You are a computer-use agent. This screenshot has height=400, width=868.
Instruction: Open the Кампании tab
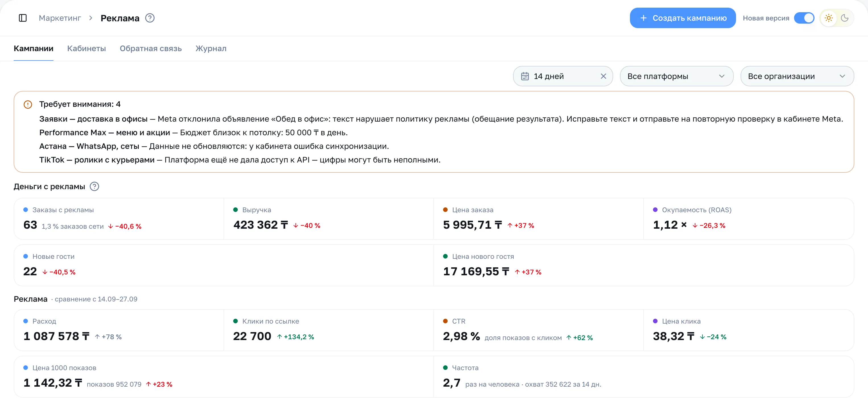point(33,48)
